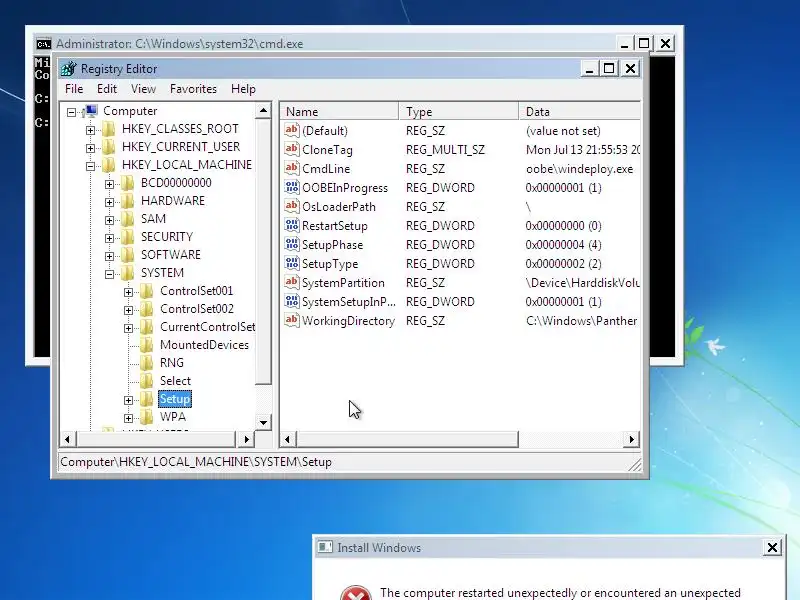Expand the SECURITY key
800x600 pixels.
click(109, 238)
